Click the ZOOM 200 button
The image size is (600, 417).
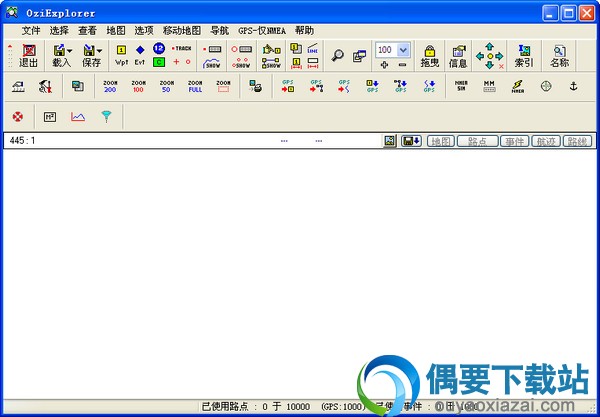coord(110,86)
